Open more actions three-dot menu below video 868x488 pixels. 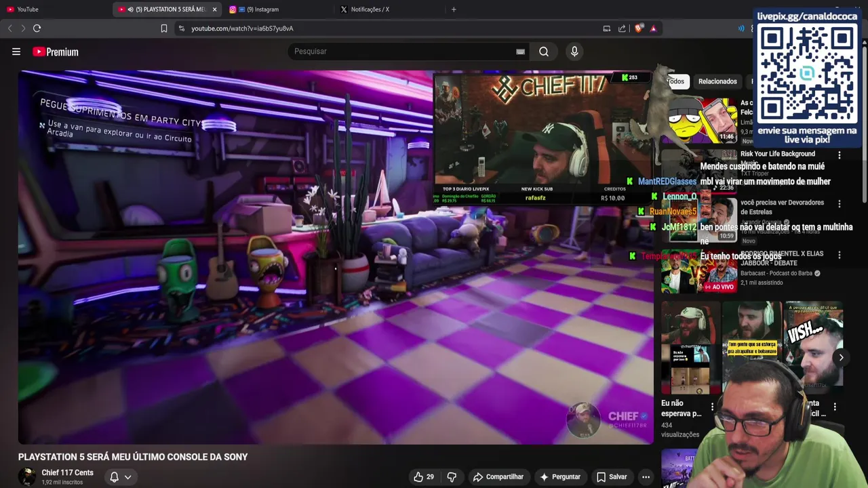tap(646, 476)
